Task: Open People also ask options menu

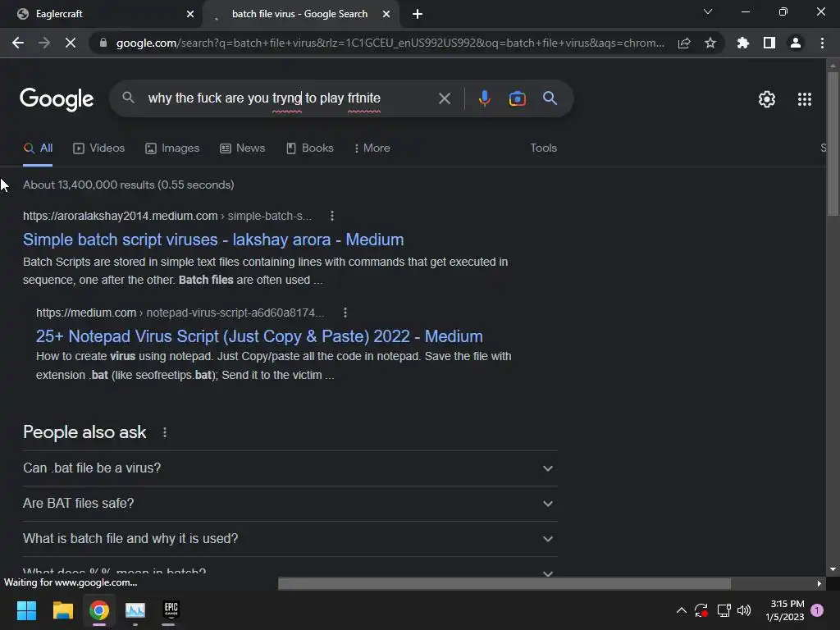Action: [x=164, y=432]
